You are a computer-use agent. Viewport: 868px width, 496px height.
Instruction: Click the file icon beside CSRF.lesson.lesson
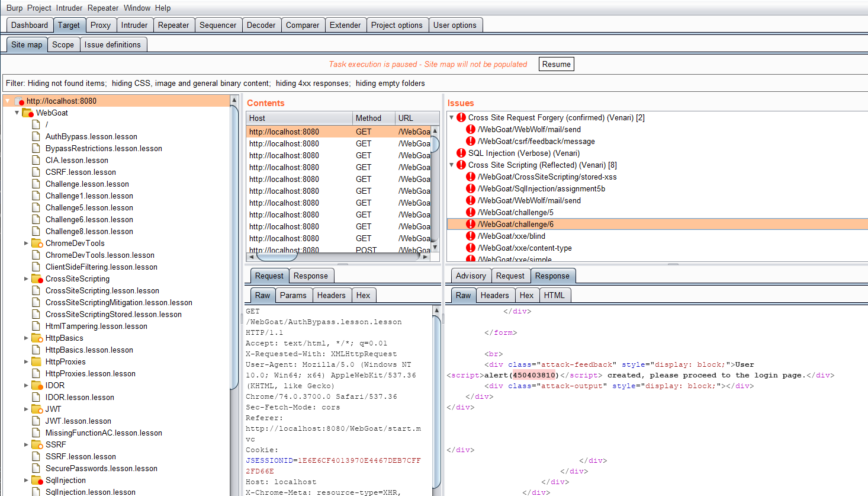(36, 172)
